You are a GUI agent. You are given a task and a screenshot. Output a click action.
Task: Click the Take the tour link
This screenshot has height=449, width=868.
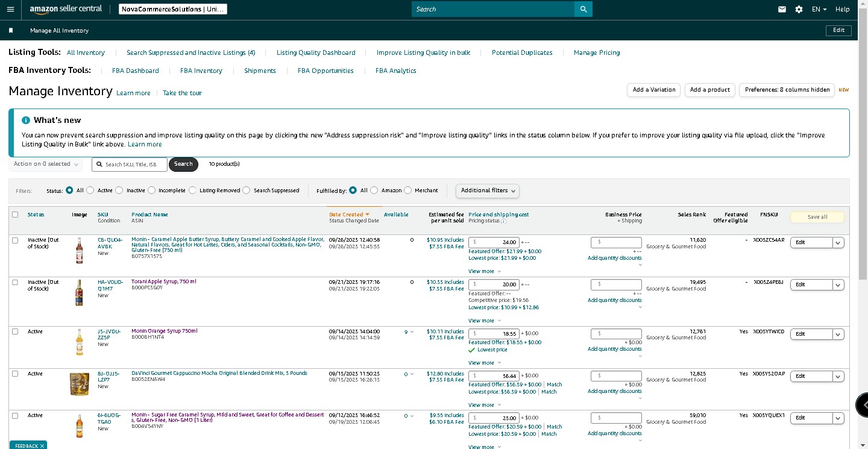(182, 93)
